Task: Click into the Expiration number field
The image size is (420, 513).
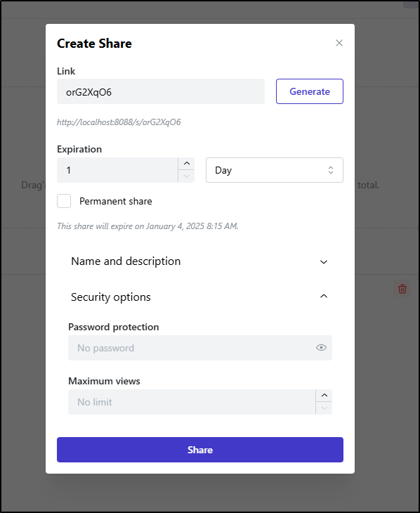Action: [117, 170]
